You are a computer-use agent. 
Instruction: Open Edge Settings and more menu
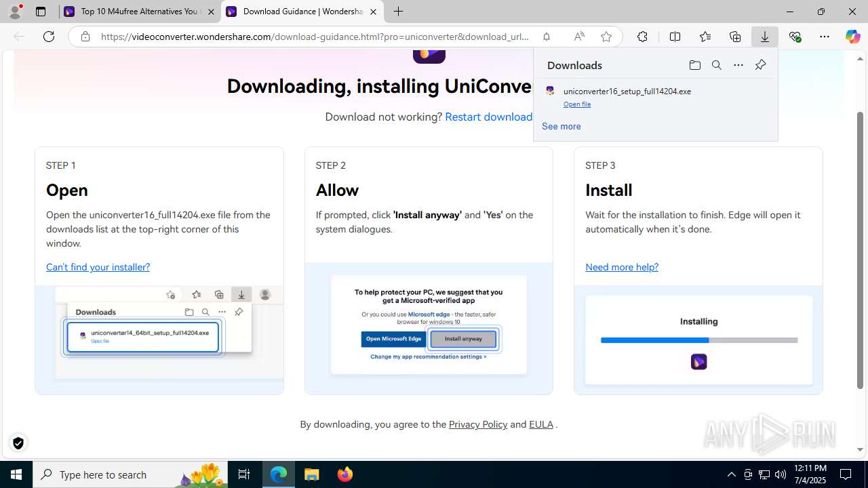click(x=825, y=37)
